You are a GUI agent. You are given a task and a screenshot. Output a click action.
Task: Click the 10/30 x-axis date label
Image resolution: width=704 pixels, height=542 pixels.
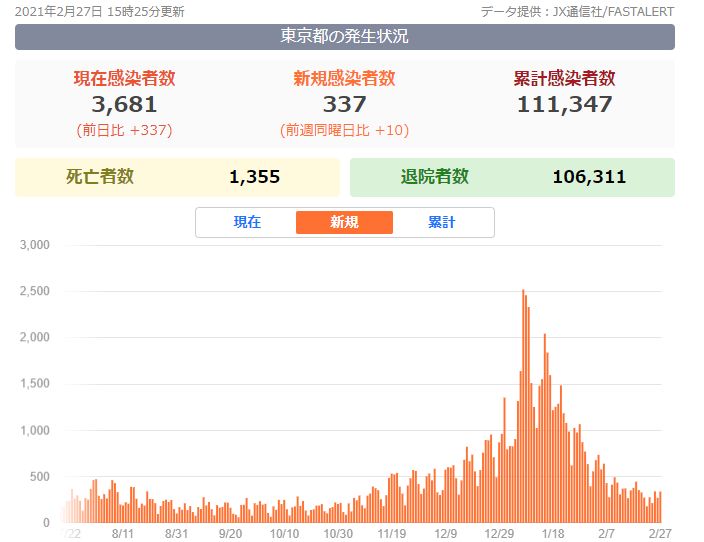click(x=338, y=533)
